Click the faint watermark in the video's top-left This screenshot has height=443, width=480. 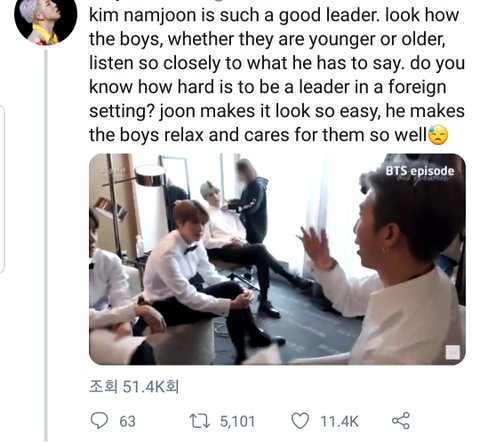pyautogui.click(x=114, y=170)
